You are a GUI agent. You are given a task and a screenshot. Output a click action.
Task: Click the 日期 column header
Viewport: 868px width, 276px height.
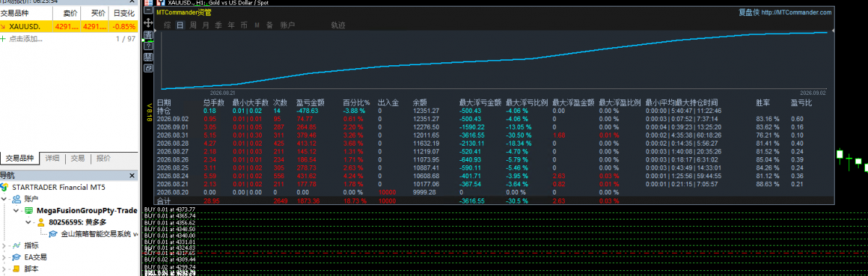coord(163,103)
